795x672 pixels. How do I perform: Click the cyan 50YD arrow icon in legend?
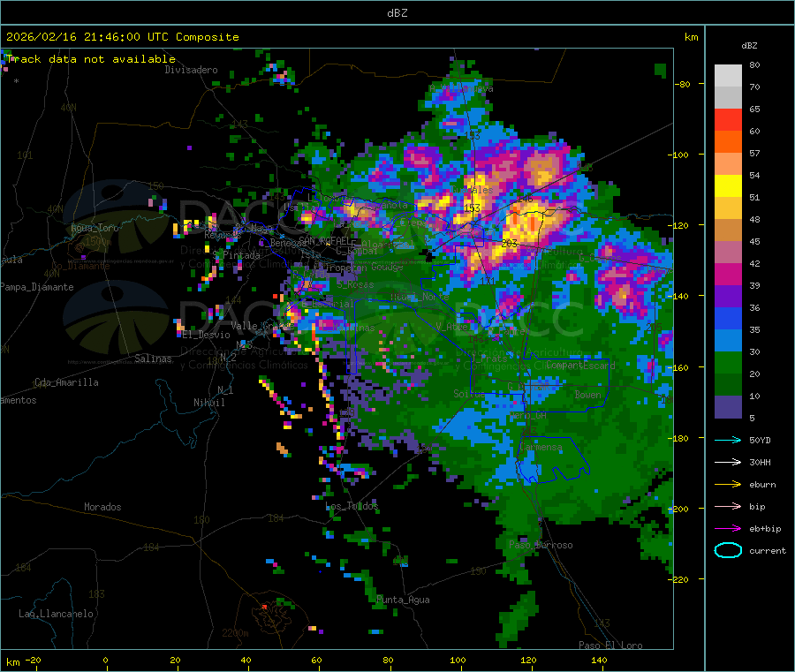pyautogui.click(x=728, y=440)
